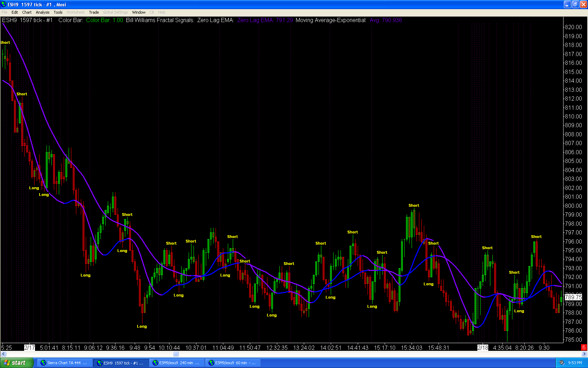
Task: Switch to ESM9/esu9 60 min taskbar window
Action: [233, 363]
